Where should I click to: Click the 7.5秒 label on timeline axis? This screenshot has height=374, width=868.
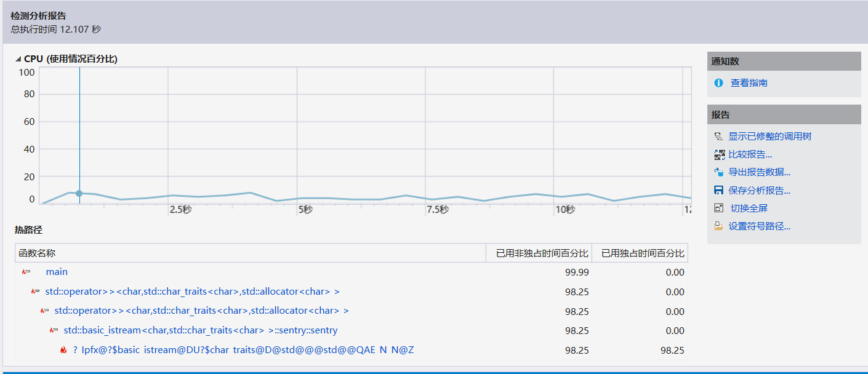[437, 210]
